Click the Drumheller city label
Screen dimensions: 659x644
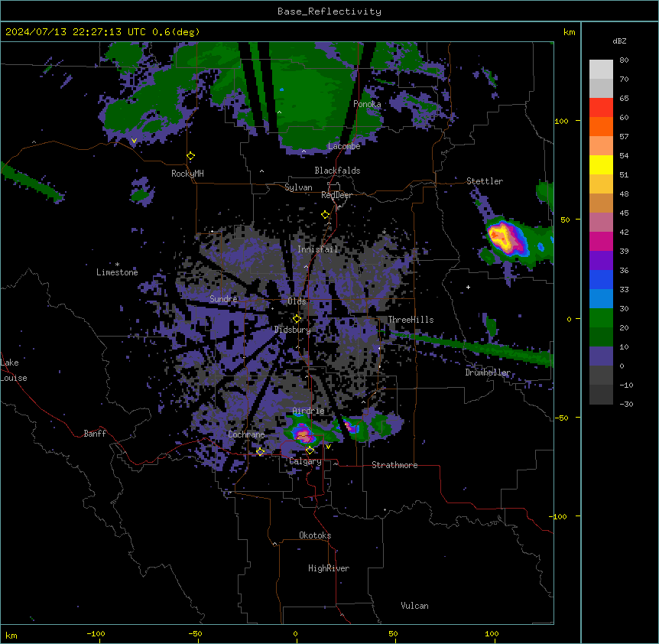click(x=488, y=372)
